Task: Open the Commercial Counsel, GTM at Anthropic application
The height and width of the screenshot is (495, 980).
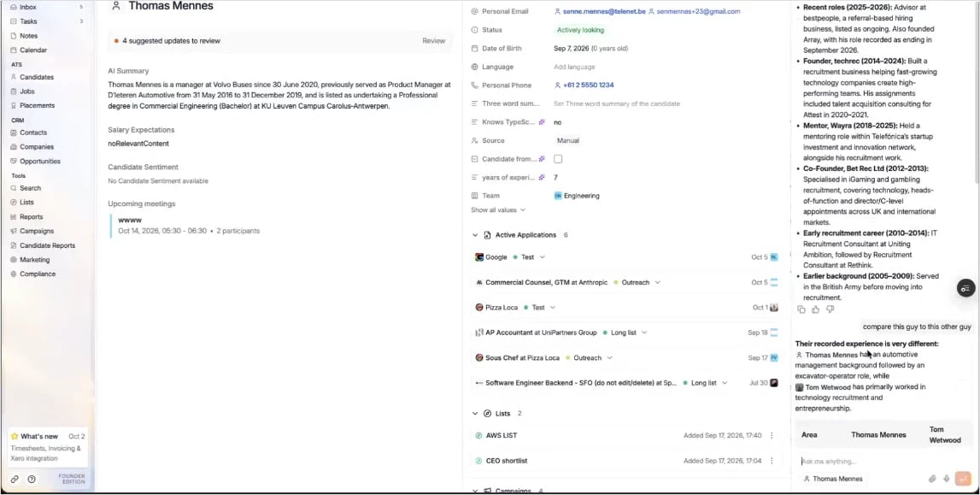Action: 546,282
